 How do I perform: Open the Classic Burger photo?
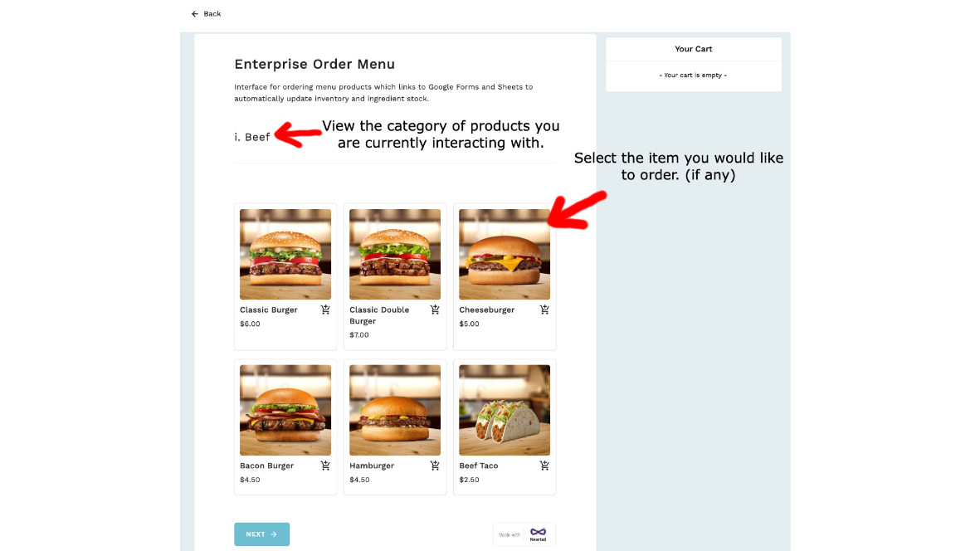(285, 254)
